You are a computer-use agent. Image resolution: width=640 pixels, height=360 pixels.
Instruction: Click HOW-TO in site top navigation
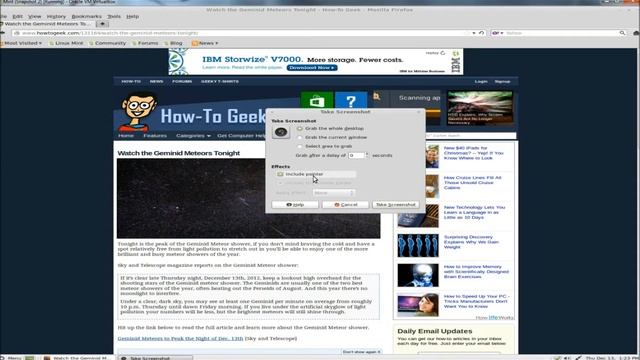coord(131,81)
